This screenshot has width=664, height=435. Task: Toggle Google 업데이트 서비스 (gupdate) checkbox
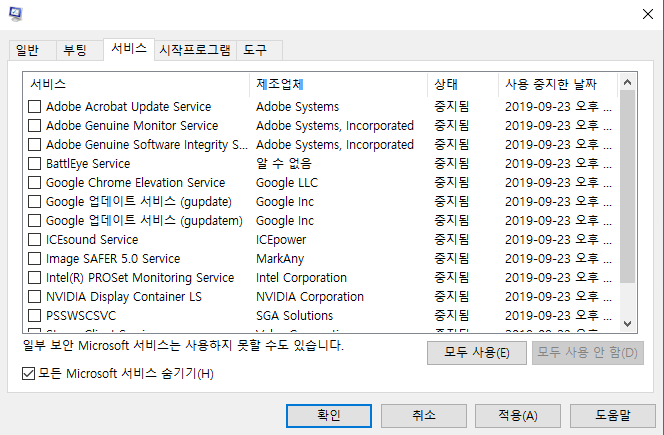point(34,202)
